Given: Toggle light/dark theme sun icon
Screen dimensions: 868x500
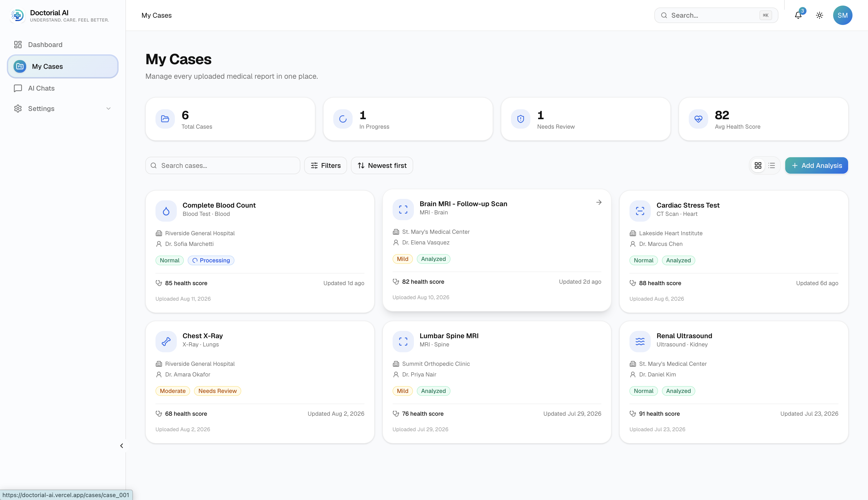Looking at the screenshot, I should click(820, 16).
